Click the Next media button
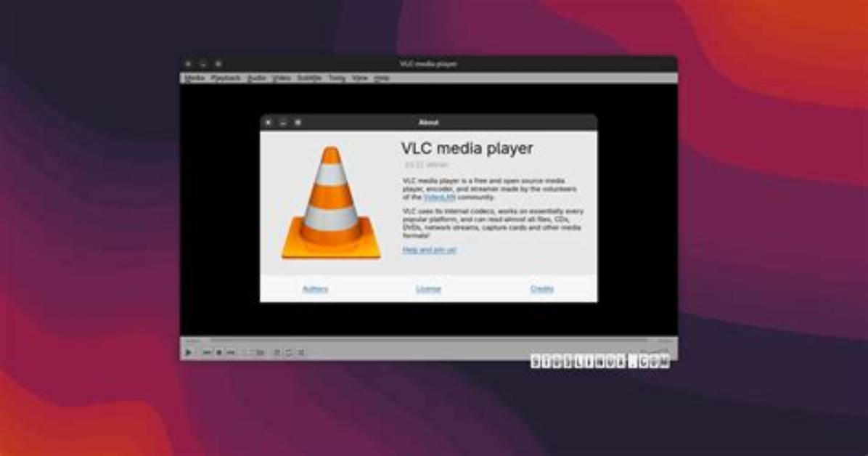This screenshot has height=456, width=868. [231, 352]
